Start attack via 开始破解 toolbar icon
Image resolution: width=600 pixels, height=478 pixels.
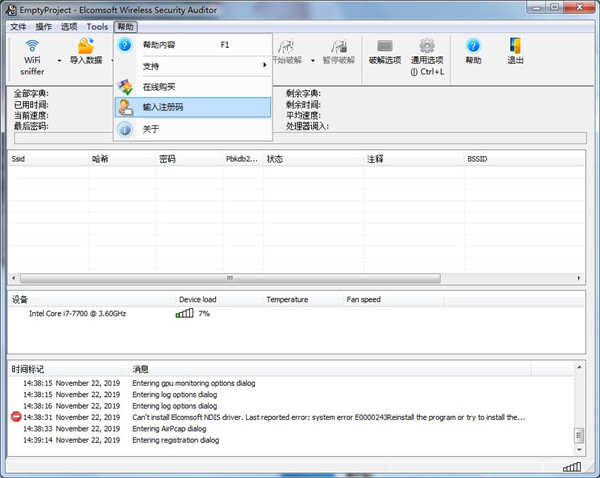pos(287,47)
